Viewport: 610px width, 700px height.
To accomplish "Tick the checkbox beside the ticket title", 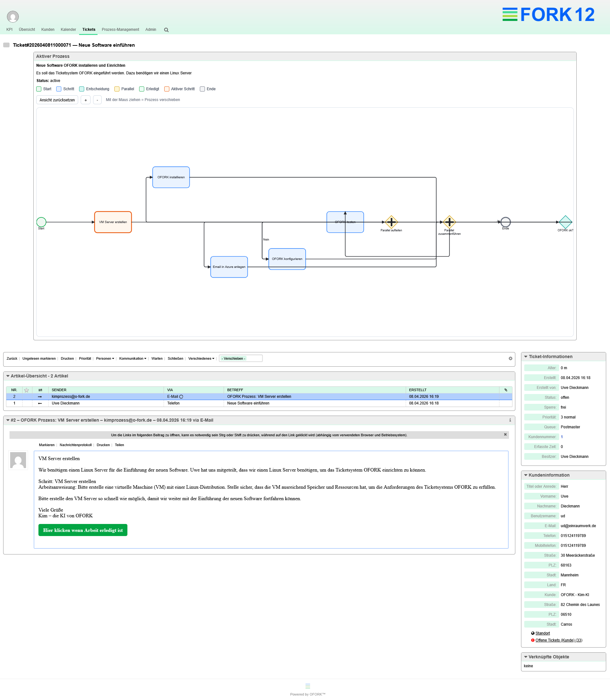I will coord(6,44).
